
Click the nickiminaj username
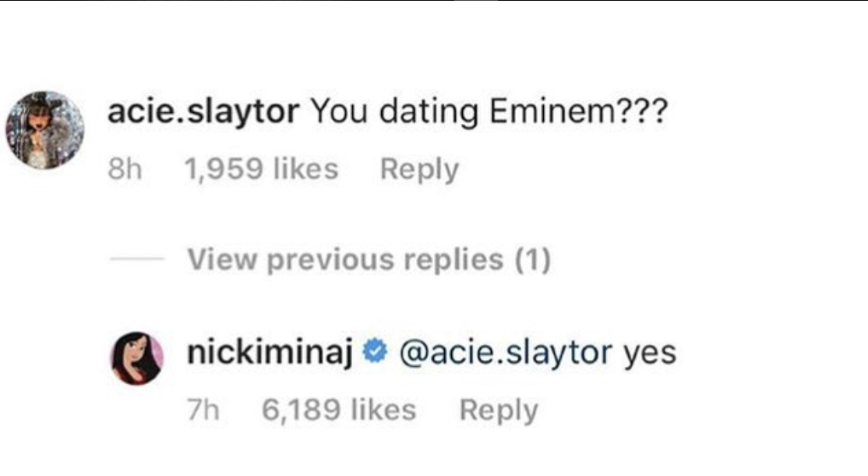pyautogui.click(x=271, y=354)
